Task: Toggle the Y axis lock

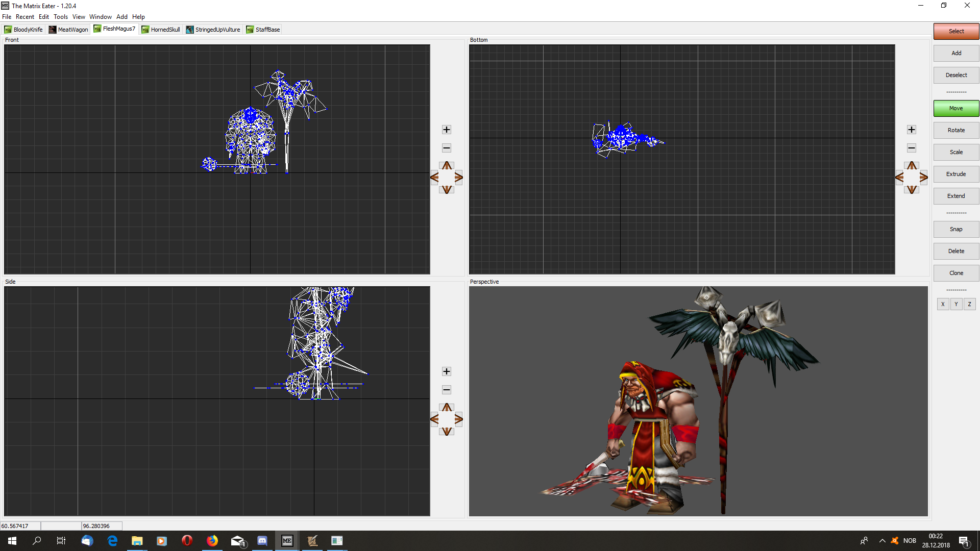Action: click(x=956, y=304)
